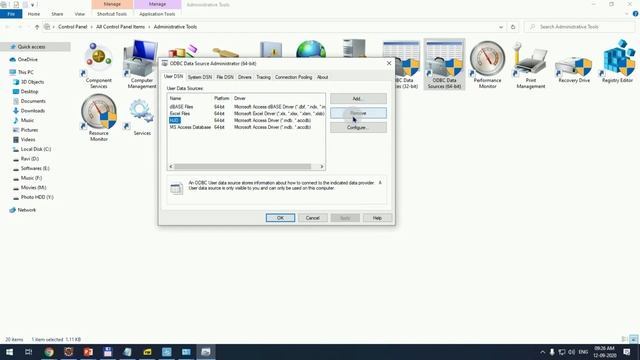Open Task View on taskbar
The height and width of the screenshot is (360, 640).
(29, 352)
